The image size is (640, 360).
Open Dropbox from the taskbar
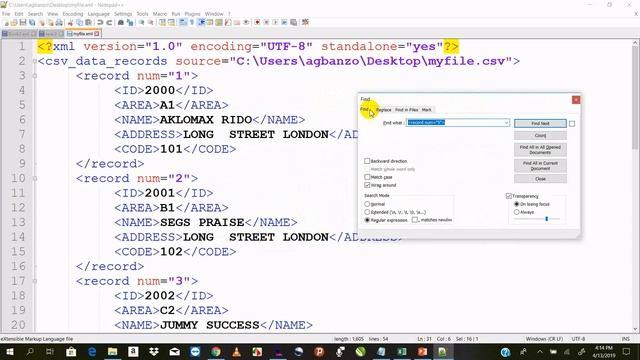click(154, 351)
